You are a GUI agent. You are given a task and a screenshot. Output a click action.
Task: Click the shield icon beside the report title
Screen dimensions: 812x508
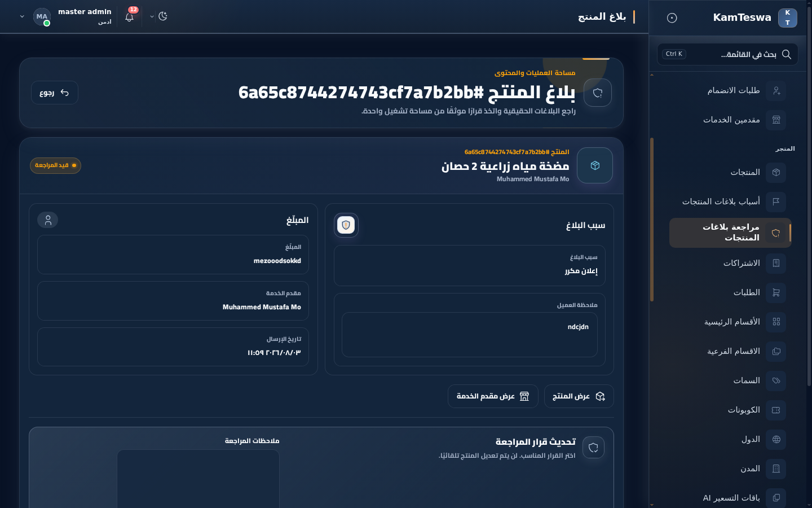click(598, 93)
